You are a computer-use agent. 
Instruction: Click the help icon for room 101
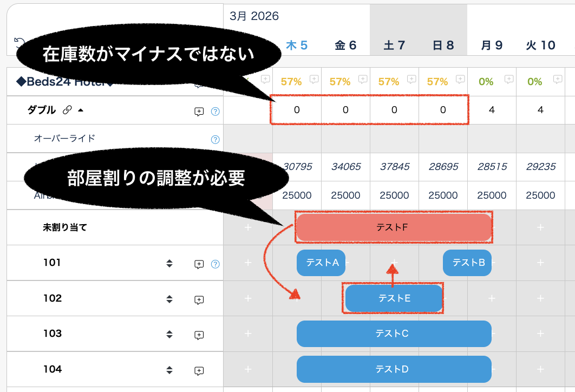click(x=215, y=264)
